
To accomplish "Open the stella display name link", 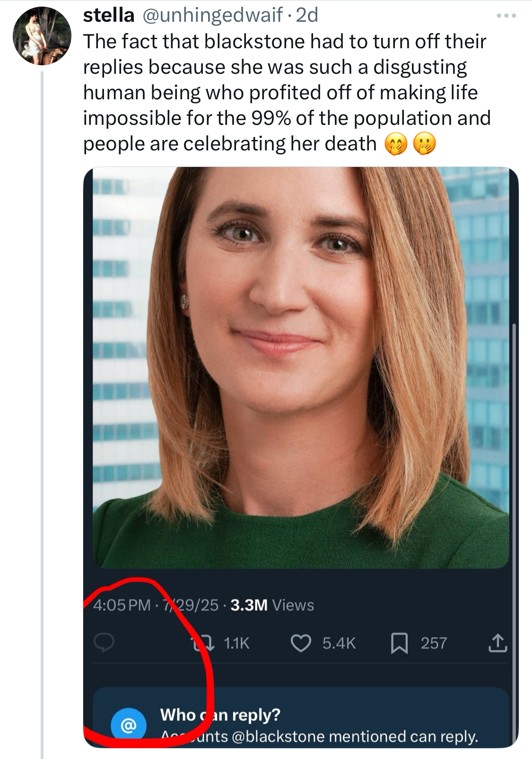I will tap(109, 15).
